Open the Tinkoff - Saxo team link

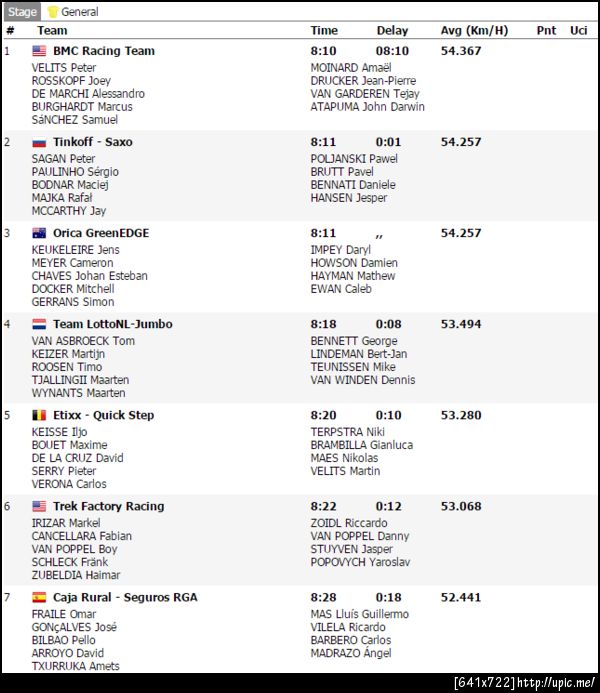(92, 142)
